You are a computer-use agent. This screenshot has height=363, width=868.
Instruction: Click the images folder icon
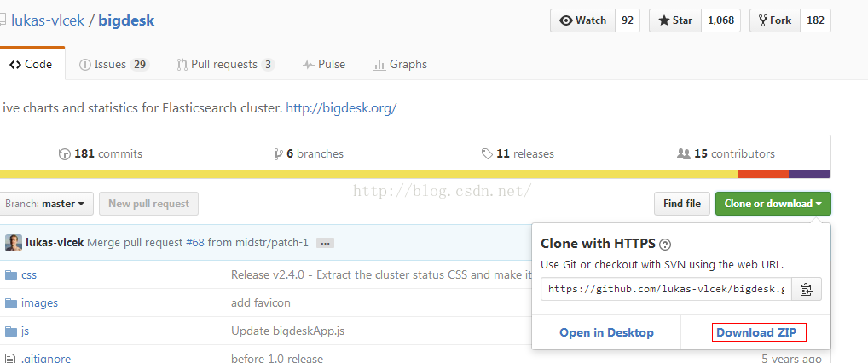(11, 303)
